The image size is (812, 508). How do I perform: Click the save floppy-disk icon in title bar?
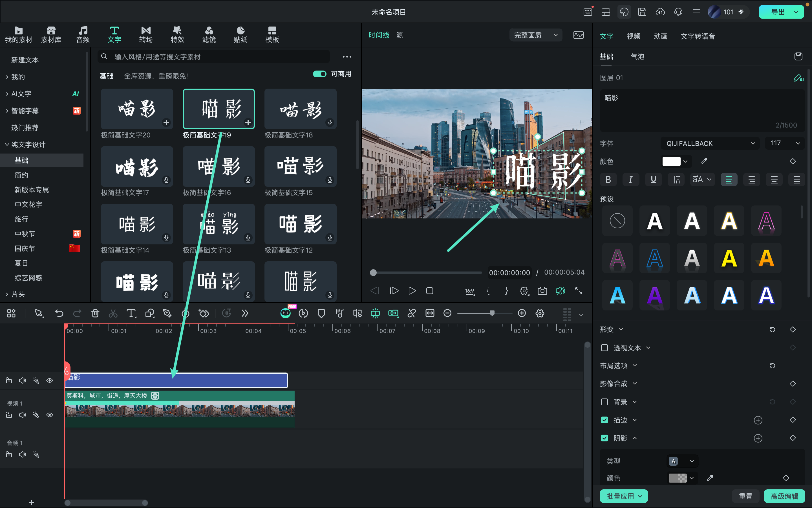[x=642, y=12]
